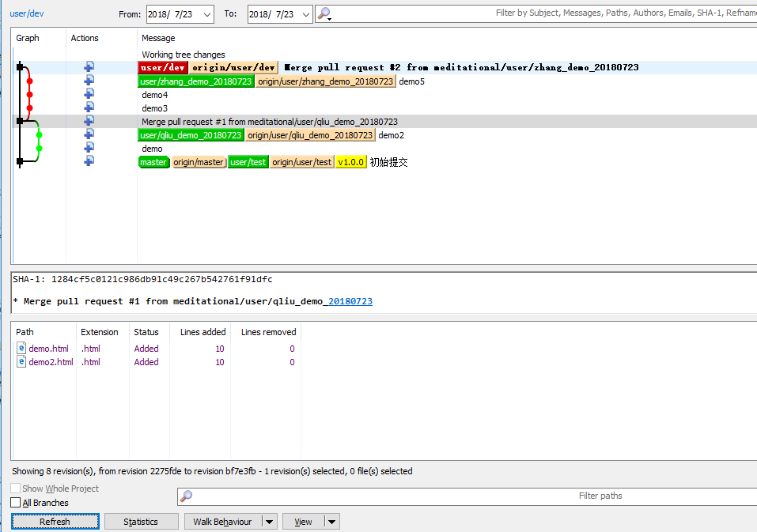This screenshot has height=532, width=757.
Task: Click the Lines added column header
Action: coord(202,332)
